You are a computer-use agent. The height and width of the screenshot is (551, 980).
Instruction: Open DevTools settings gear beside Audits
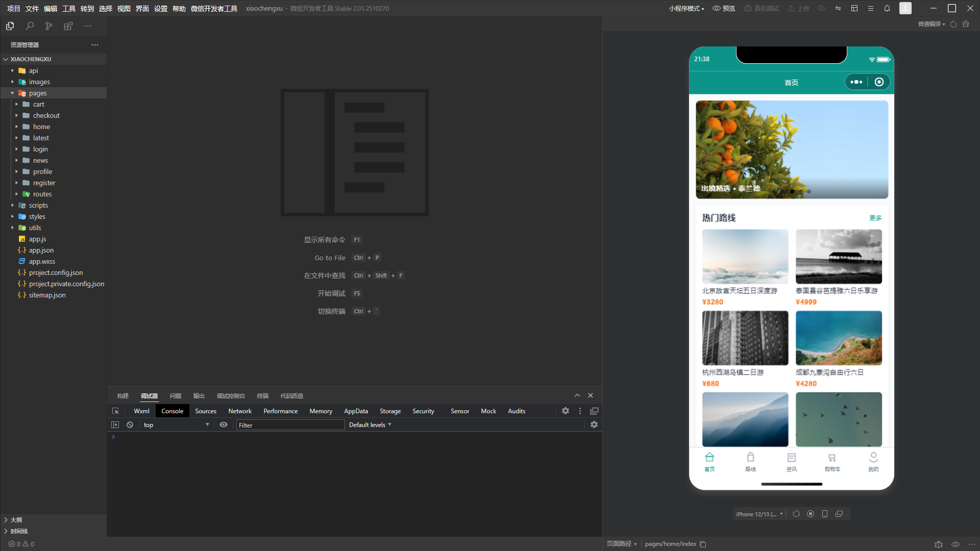click(566, 411)
